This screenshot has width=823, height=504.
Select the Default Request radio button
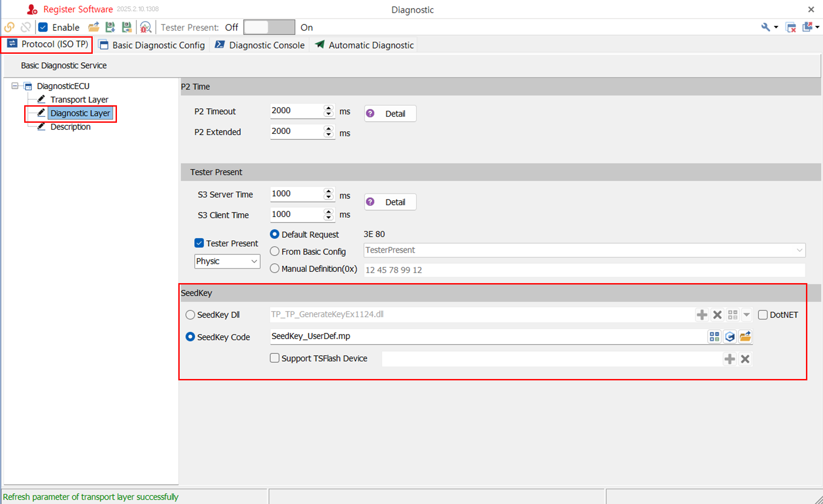click(x=275, y=234)
